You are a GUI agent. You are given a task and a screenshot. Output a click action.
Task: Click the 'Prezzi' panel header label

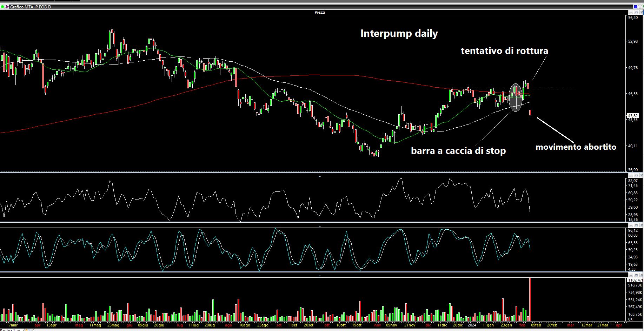pyautogui.click(x=320, y=12)
